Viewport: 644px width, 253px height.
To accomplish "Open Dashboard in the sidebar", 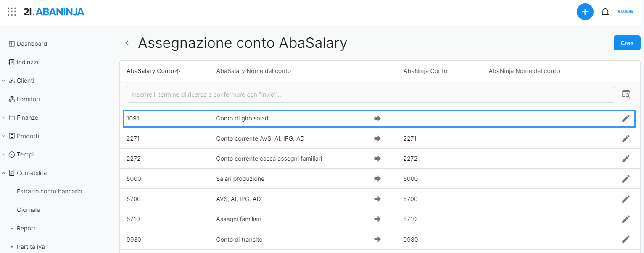I will 32,44.
